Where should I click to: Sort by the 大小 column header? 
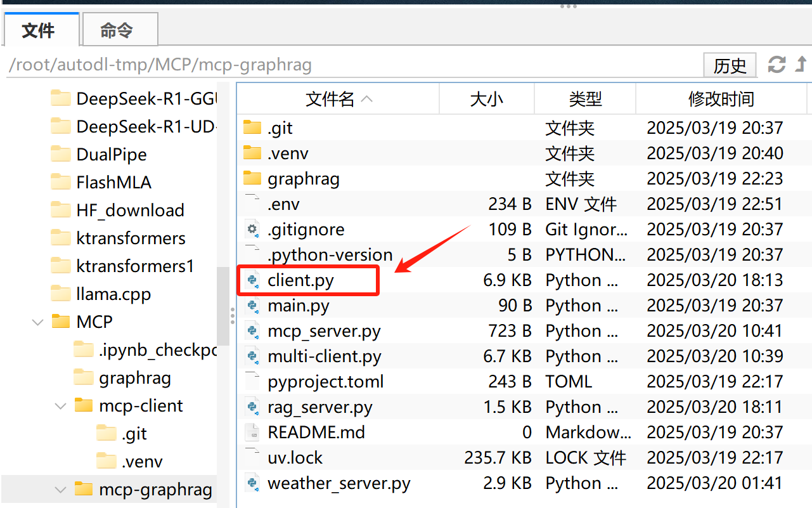point(487,99)
